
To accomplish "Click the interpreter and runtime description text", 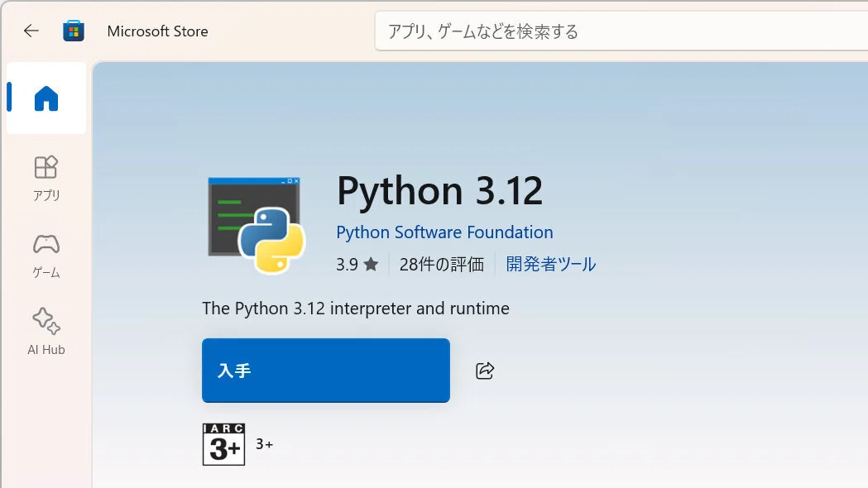I will point(356,309).
